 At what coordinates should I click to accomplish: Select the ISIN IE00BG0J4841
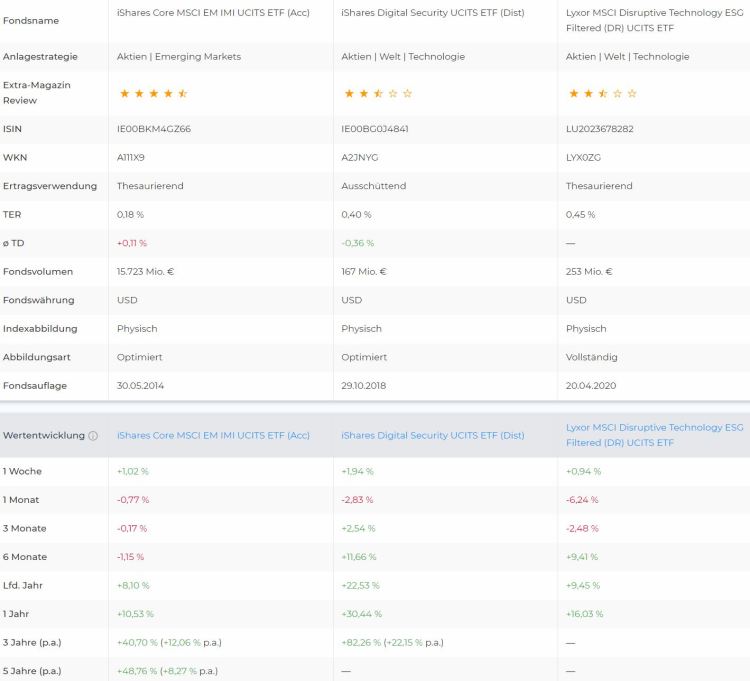pyautogui.click(x=375, y=129)
